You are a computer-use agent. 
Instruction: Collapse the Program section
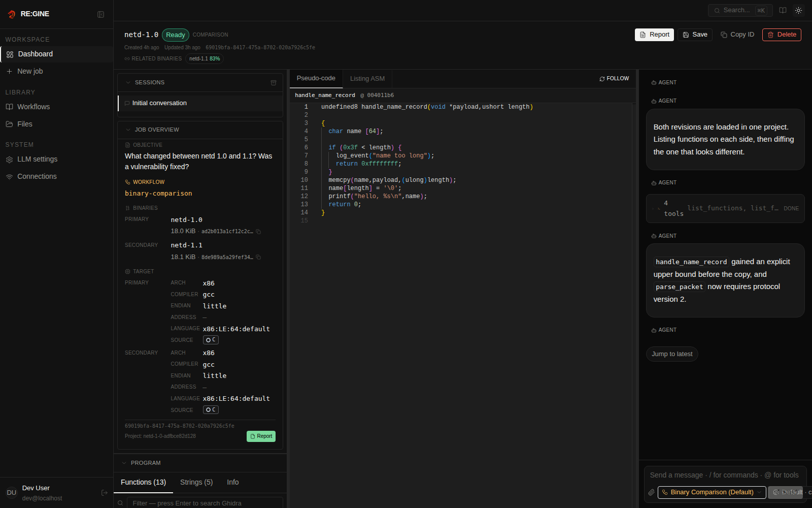[x=124, y=463]
